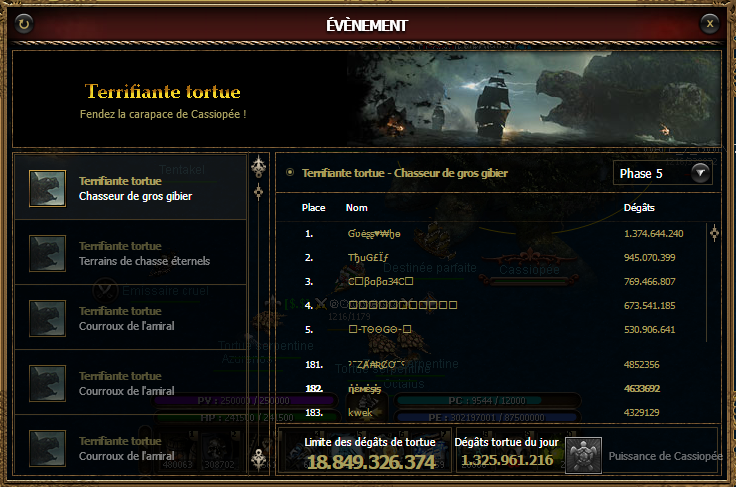Click the event list scrollbar slider handle

tap(259, 191)
